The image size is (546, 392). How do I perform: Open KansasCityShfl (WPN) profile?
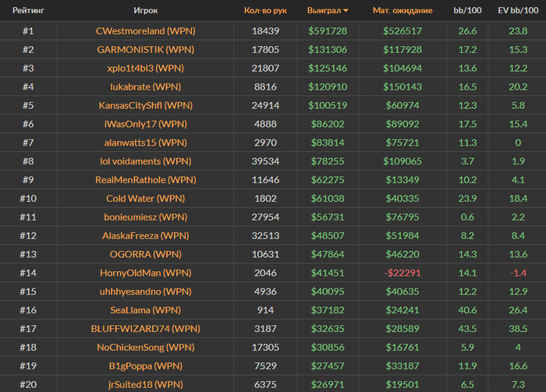click(x=145, y=105)
